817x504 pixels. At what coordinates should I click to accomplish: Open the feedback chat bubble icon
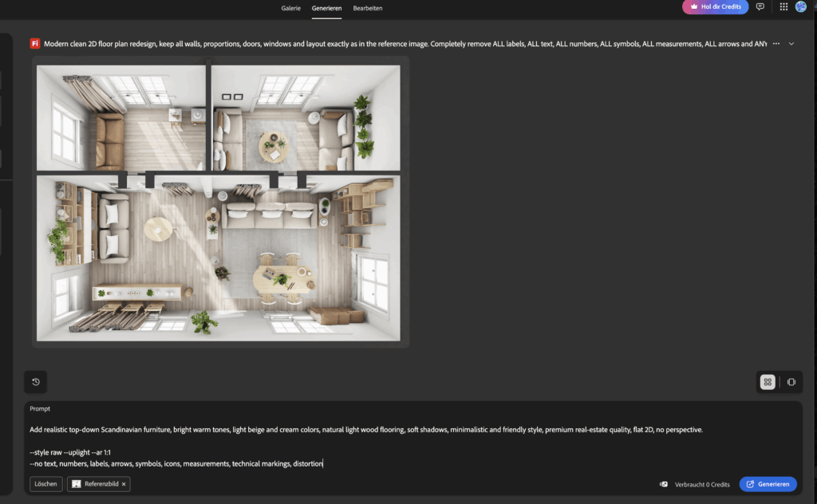coord(760,7)
